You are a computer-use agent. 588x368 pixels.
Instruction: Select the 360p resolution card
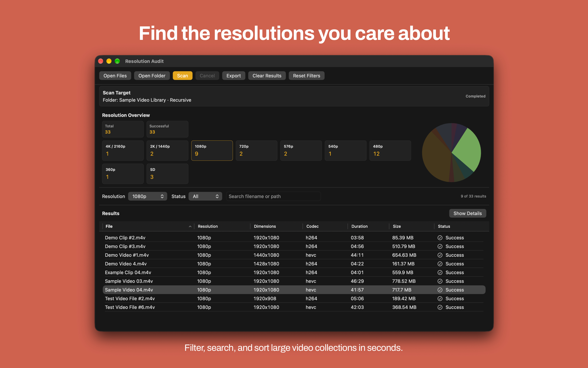pos(123,174)
